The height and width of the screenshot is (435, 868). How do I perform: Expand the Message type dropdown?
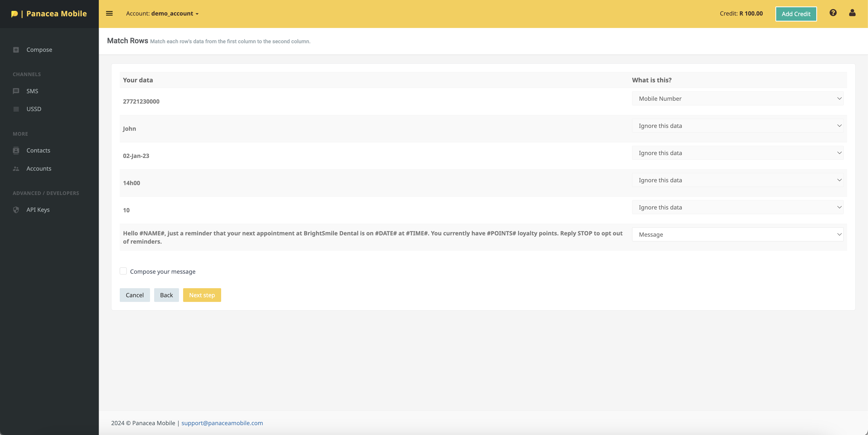click(737, 234)
